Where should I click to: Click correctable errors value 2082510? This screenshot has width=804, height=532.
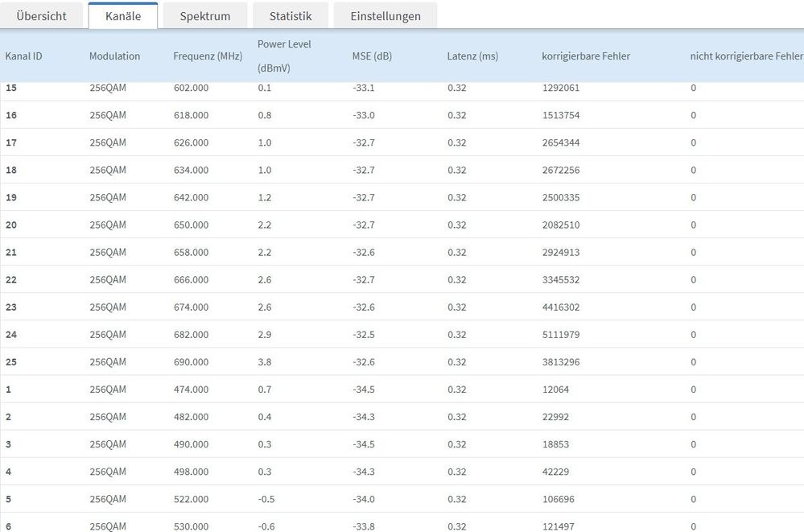561,225
